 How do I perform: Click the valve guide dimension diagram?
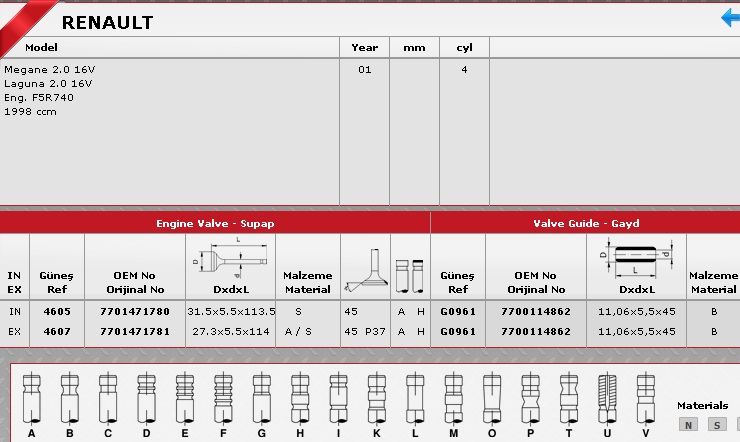coord(637,259)
